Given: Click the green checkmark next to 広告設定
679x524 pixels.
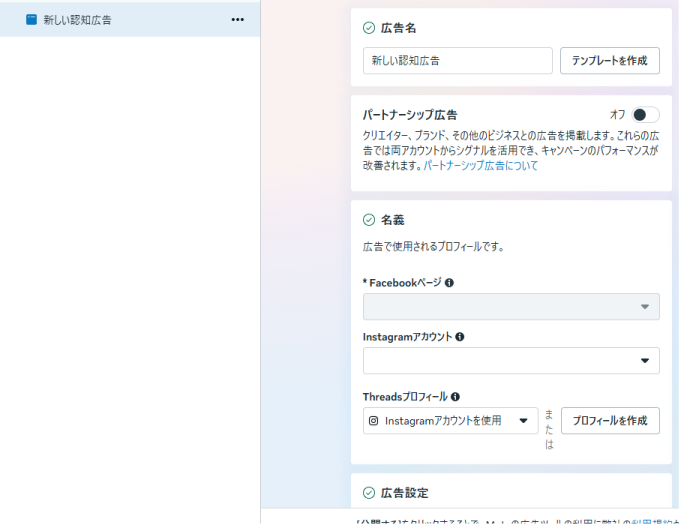Looking at the screenshot, I should click(369, 492).
